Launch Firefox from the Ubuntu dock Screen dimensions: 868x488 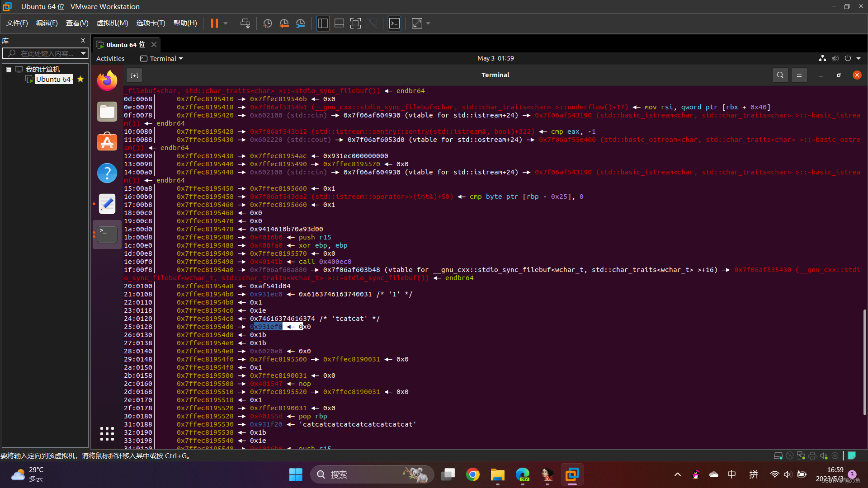click(x=107, y=80)
